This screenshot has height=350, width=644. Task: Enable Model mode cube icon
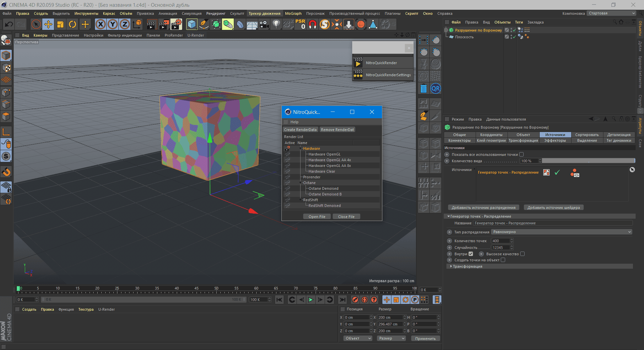6,56
